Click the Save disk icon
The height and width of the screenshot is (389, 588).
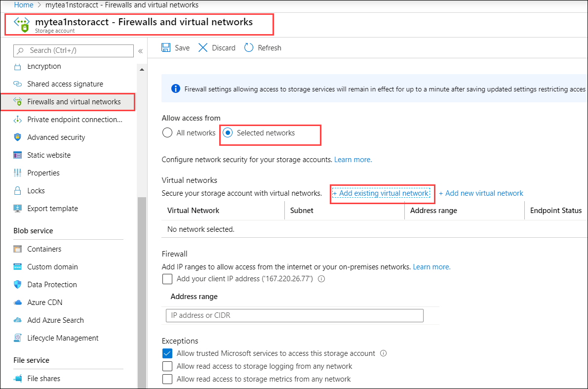[x=166, y=47]
